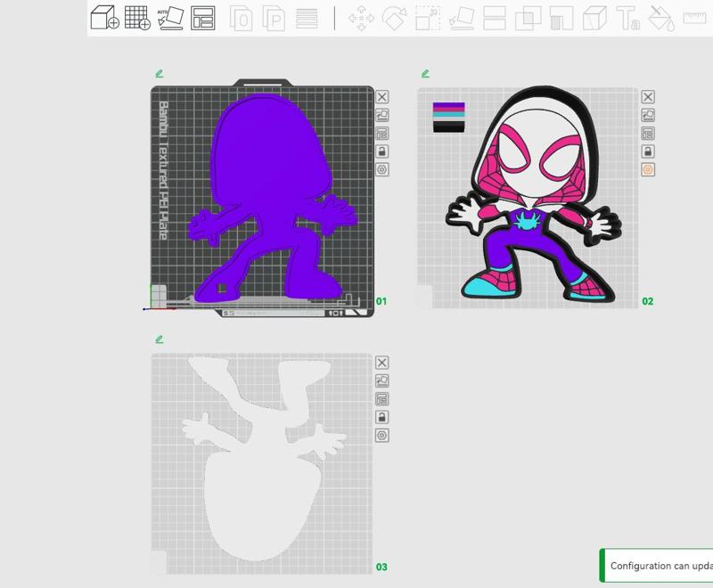The width and height of the screenshot is (713, 588).
Task: Toggle the lock on plate 02
Action: click(x=648, y=151)
